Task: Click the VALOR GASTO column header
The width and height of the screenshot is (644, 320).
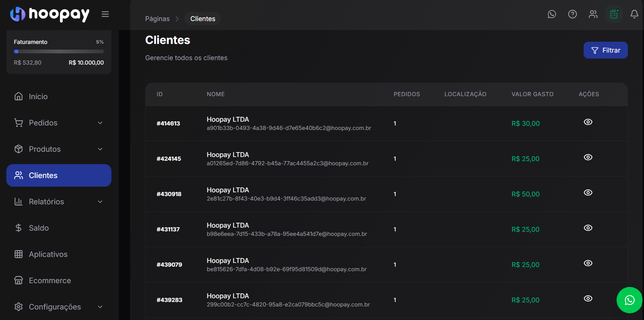Action: tap(532, 94)
